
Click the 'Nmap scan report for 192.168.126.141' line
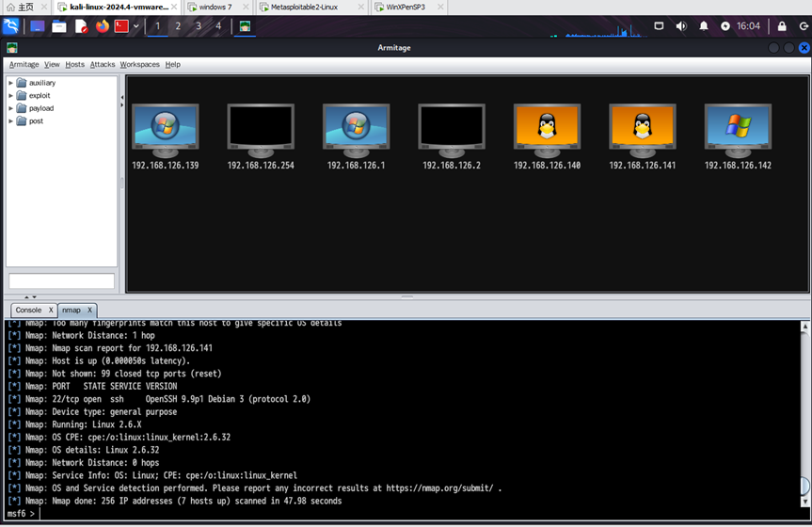click(x=110, y=348)
